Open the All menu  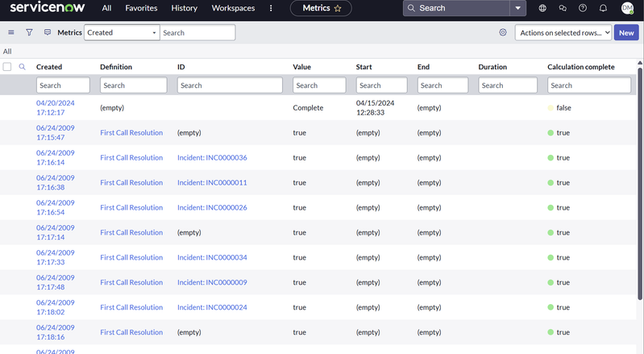pos(106,8)
